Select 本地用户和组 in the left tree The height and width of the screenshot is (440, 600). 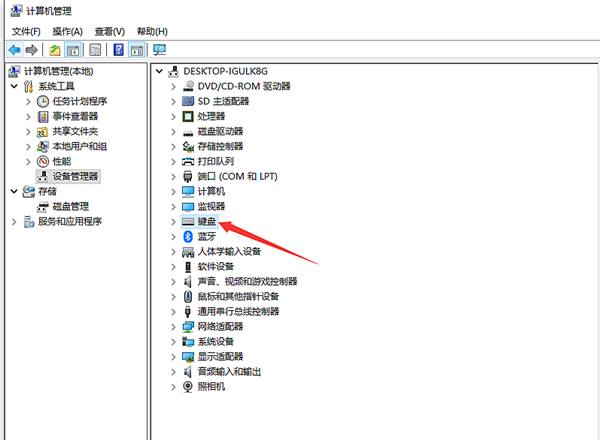click(80, 146)
